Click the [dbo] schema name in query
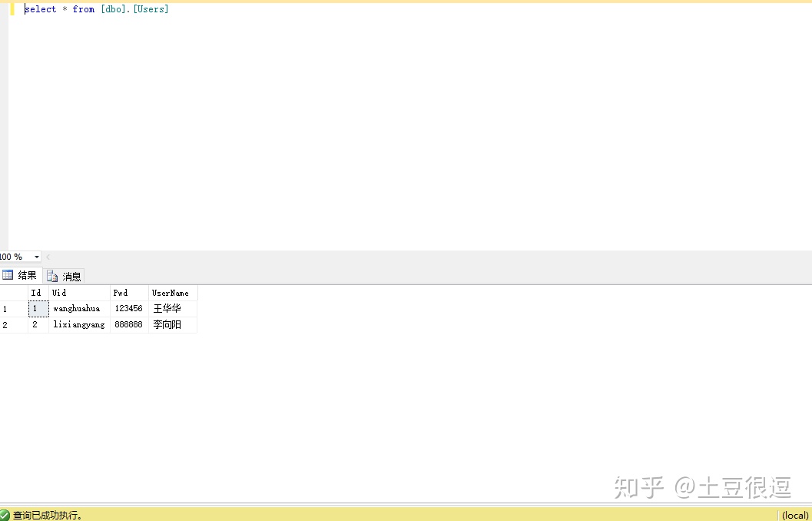 click(x=114, y=8)
